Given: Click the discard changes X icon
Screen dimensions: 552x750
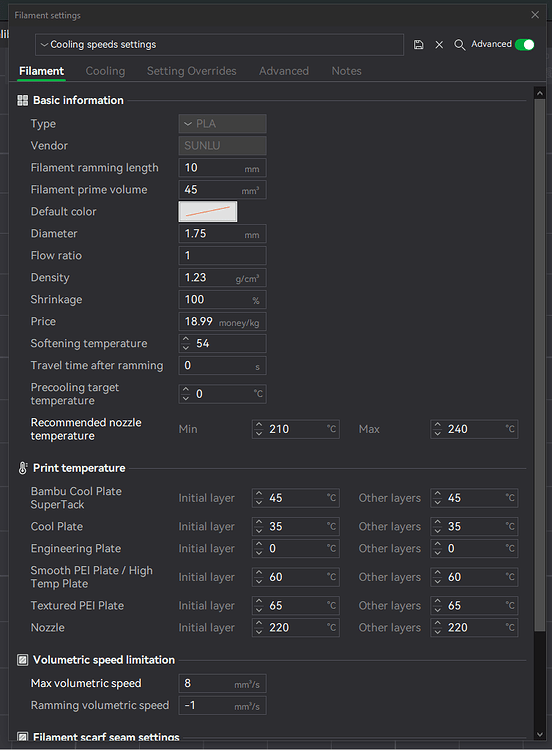Looking at the screenshot, I should click(x=439, y=44).
